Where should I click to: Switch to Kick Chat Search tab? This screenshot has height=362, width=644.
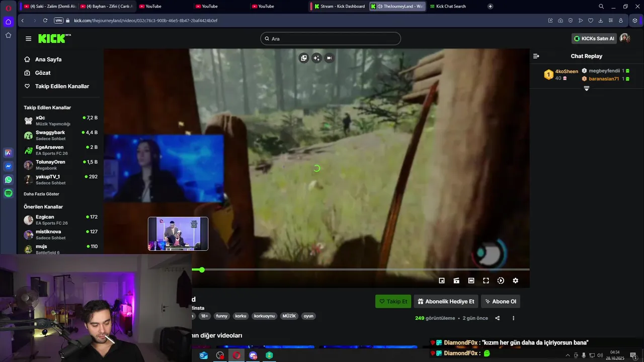click(452, 7)
